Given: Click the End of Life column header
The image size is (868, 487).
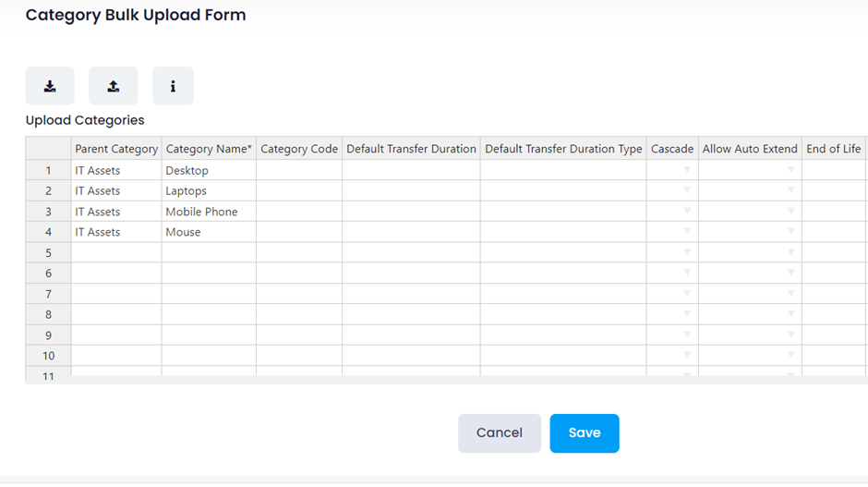Looking at the screenshot, I should [x=834, y=149].
